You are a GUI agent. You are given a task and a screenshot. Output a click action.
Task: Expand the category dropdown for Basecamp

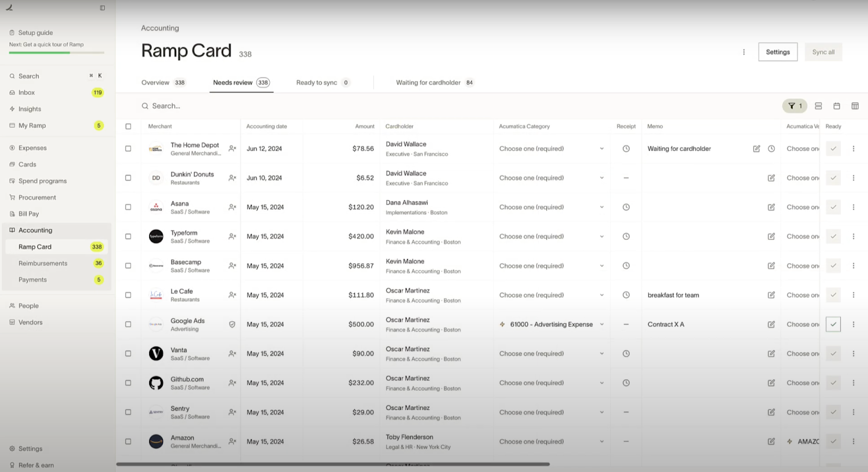pos(551,266)
